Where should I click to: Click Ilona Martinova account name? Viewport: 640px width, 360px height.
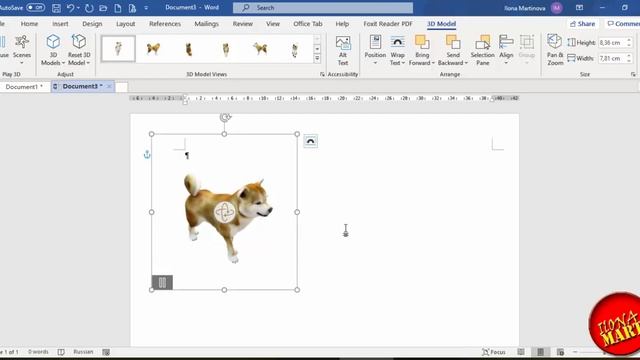524,8
